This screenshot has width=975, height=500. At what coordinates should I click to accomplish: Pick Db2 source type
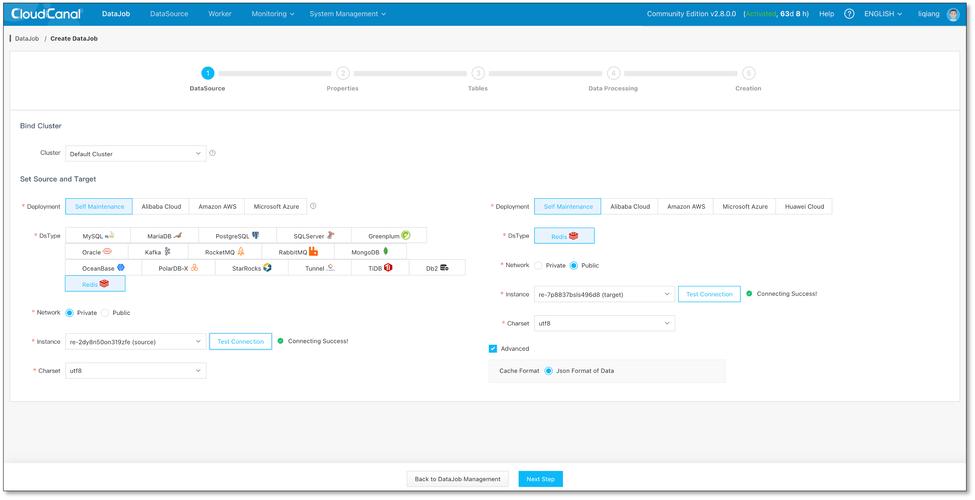[437, 268]
